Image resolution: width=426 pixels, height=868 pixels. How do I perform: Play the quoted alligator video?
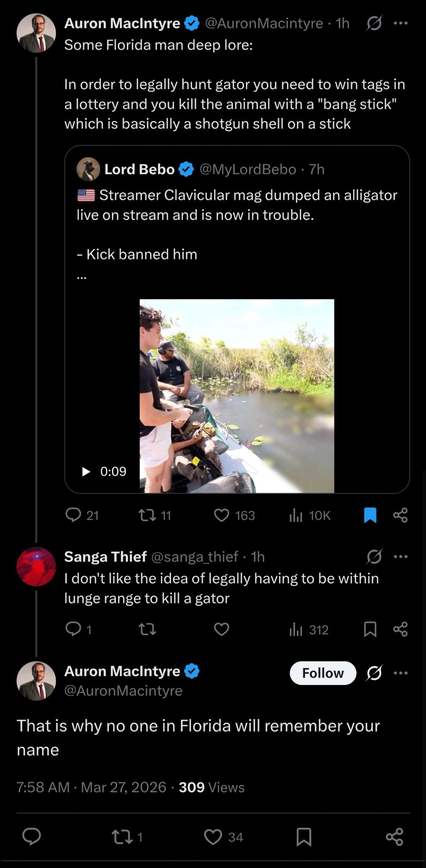coord(86,471)
